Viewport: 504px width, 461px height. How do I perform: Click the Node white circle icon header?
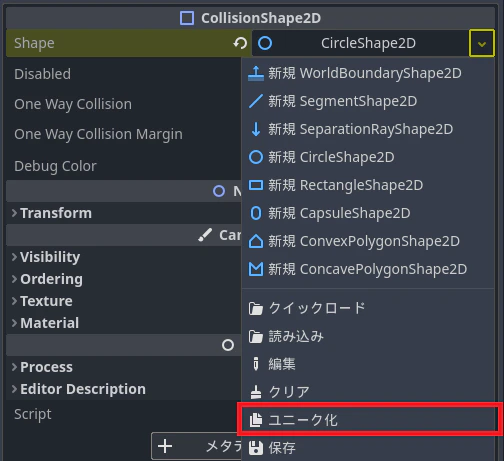click(x=228, y=345)
